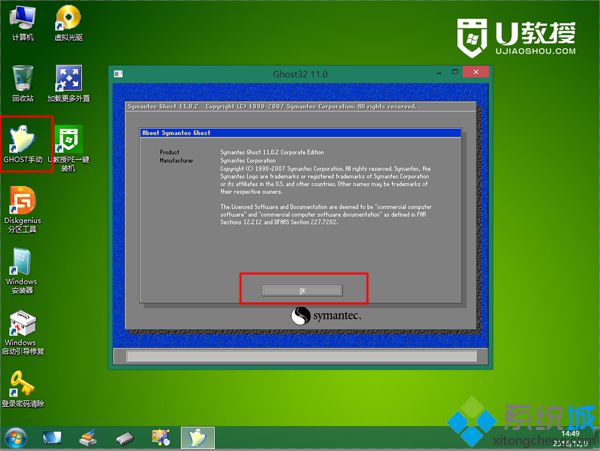Open Ghost32 window system menu icon
Screen dimensions: 600x451
[118, 74]
